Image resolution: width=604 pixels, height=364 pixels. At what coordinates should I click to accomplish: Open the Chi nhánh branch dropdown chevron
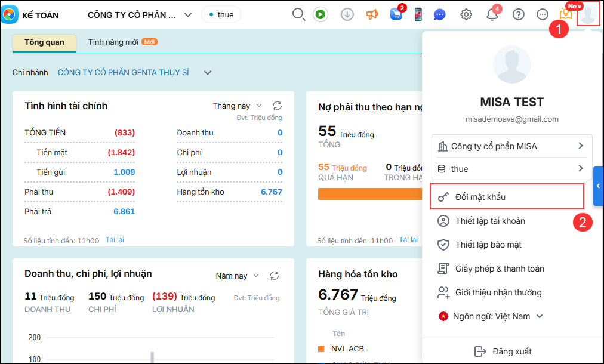coord(208,73)
